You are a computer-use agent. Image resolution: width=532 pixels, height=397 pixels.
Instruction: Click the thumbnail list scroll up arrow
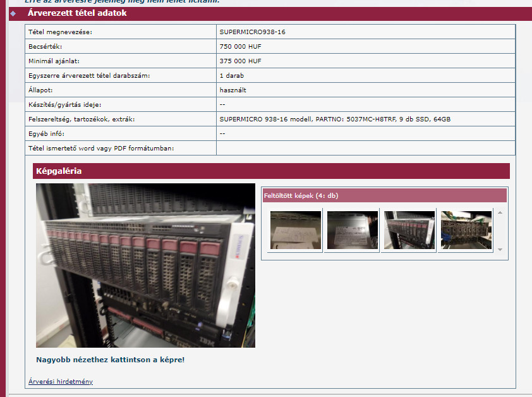pos(500,212)
